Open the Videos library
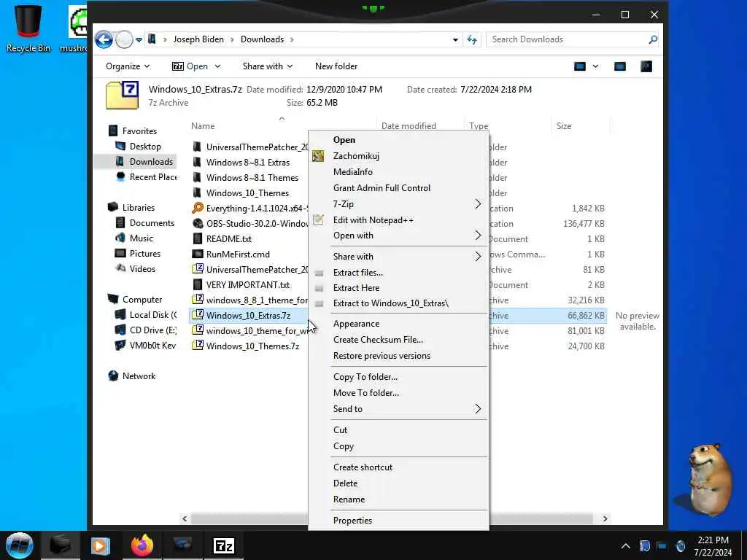This screenshot has height=560, width=747. [136, 268]
